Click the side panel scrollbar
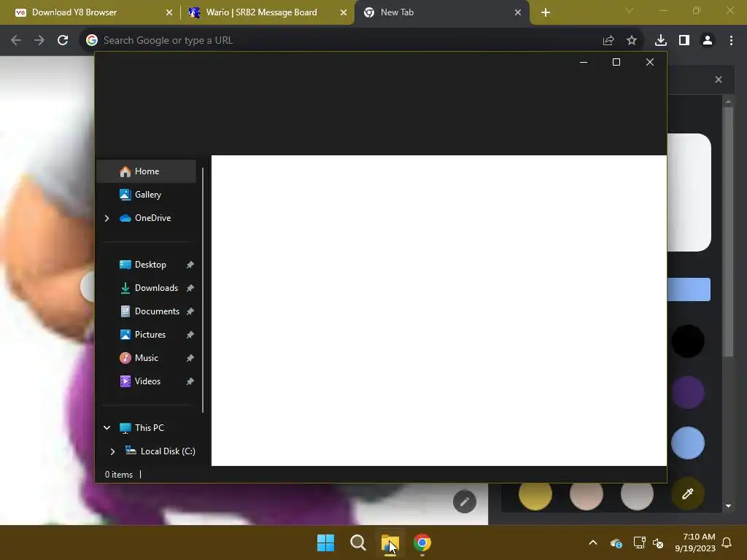Image resolution: width=747 pixels, height=560 pixels. pos(727,232)
